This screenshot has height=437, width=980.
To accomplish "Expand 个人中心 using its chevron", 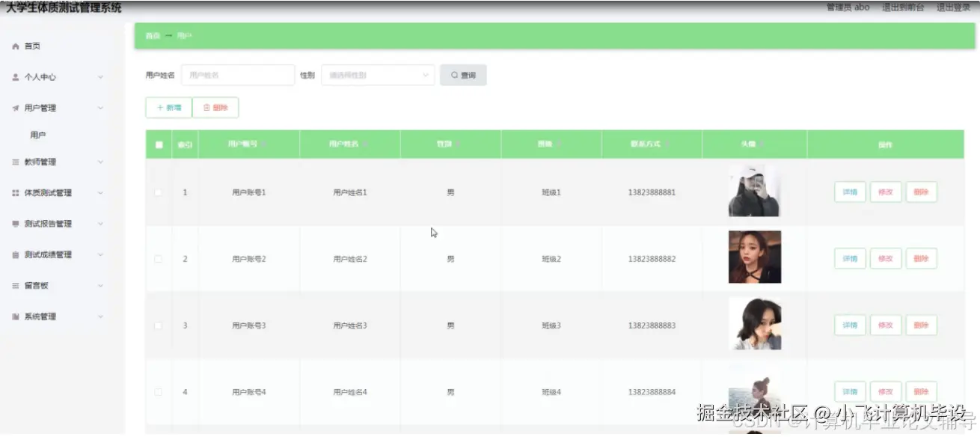I will point(100,77).
